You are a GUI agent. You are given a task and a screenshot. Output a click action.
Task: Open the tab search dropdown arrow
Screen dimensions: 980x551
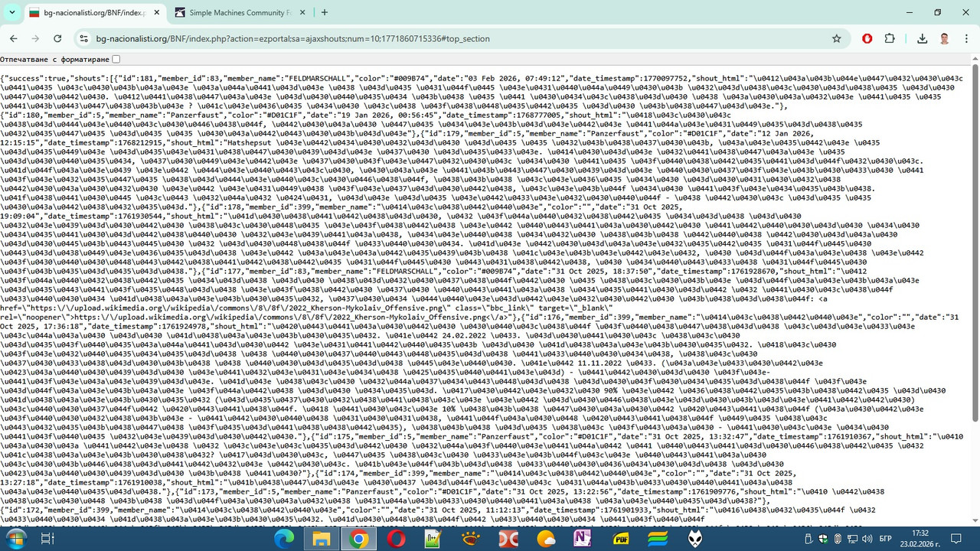coord(12,12)
